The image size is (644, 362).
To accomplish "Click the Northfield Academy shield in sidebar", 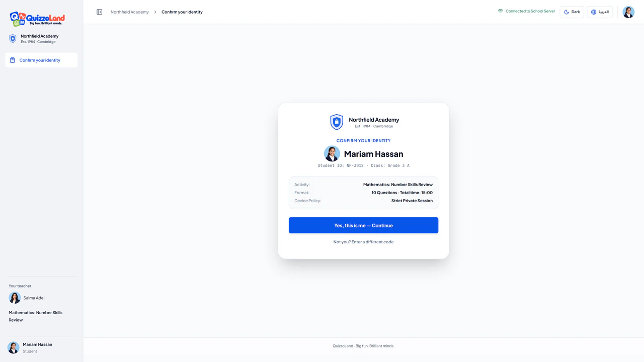I will (x=13, y=39).
